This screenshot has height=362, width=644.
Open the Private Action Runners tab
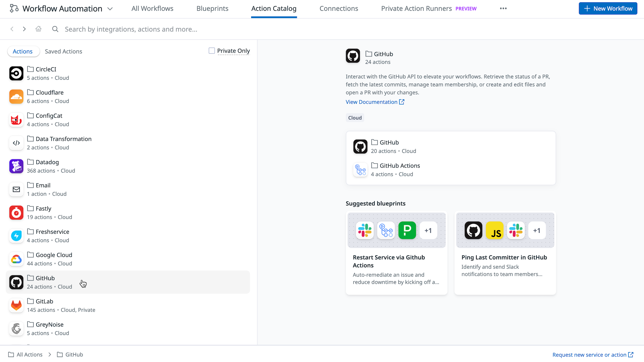[x=416, y=9]
